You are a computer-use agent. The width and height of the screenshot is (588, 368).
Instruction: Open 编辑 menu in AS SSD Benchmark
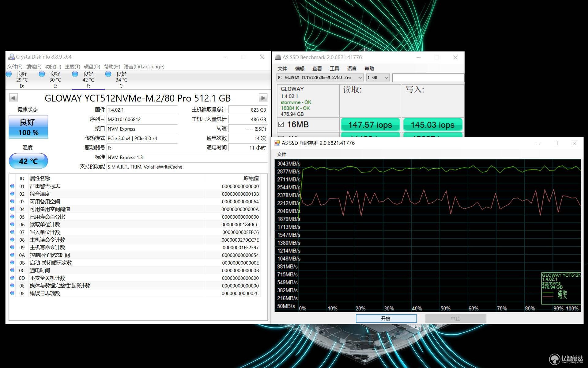pyautogui.click(x=300, y=68)
